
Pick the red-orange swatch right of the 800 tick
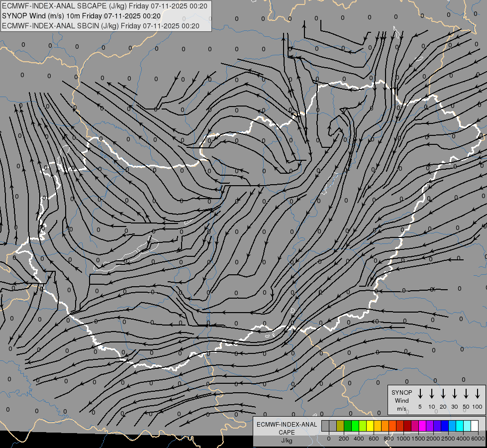[392, 426]
